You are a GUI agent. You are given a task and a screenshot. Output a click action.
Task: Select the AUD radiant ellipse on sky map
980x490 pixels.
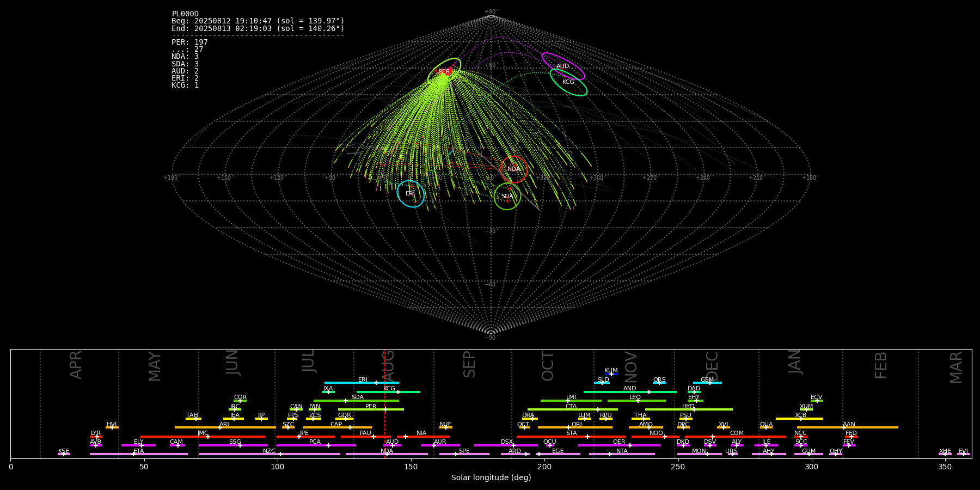point(563,66)
